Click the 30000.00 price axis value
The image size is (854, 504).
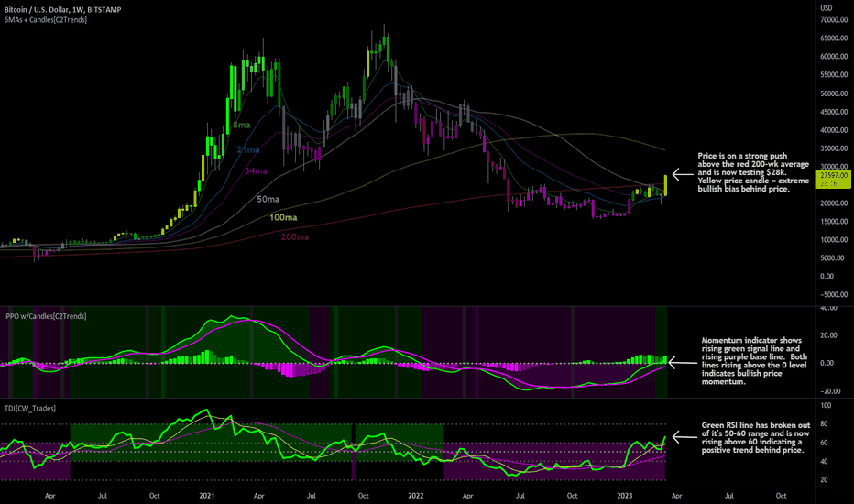pyautogui.click(x=834, y=167)
